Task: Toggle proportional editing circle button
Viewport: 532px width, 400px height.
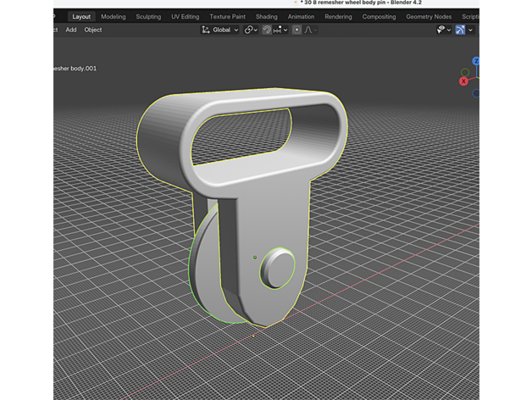Action: (x=296, y=30)
